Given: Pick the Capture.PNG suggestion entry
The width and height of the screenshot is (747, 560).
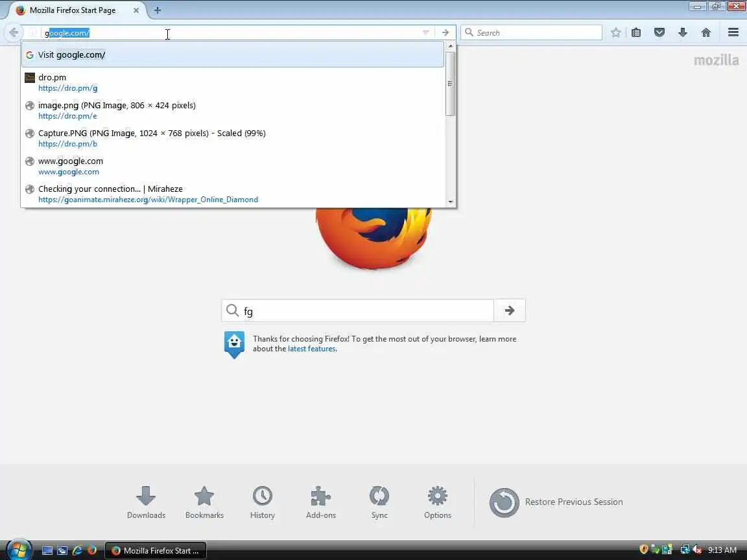Looking at the screenshot, I should click(x=233, y=138).
